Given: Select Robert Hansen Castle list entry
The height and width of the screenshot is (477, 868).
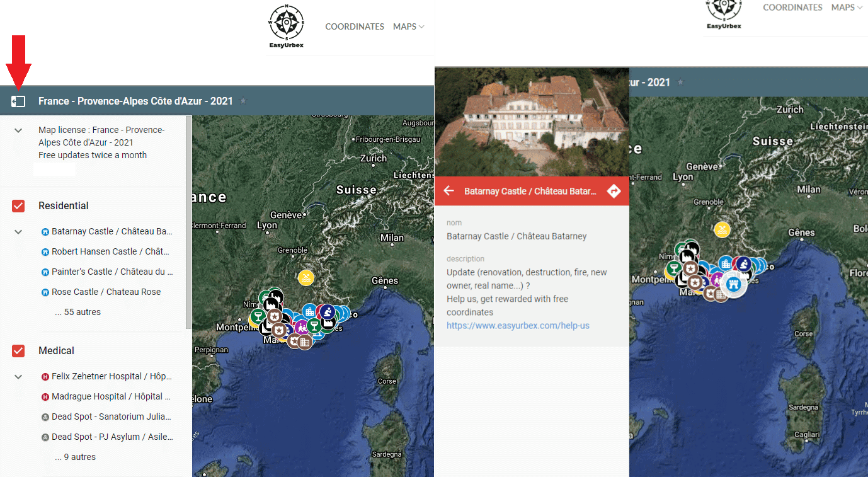Looking at the screenshot, I should tap(110, 251).
